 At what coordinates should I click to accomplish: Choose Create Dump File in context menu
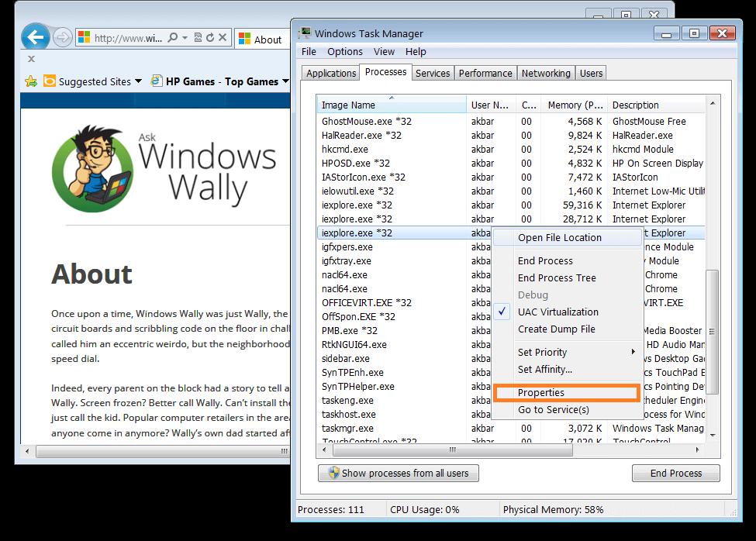pyautogui.click(x=568, y=329)
